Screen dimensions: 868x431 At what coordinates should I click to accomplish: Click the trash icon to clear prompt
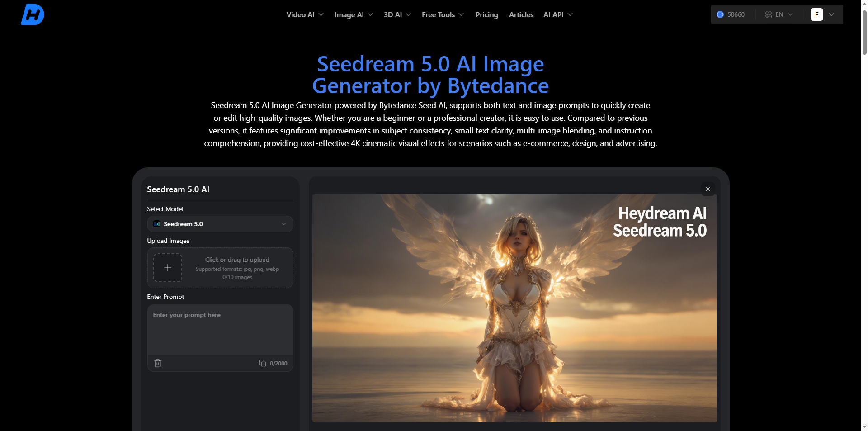tap(158, 363)
